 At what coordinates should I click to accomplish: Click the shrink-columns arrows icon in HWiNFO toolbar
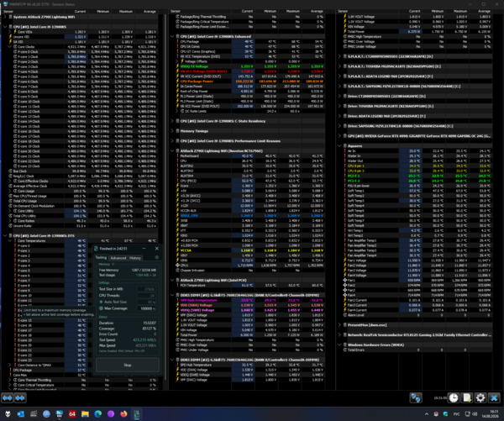click(x=20, y=397)
